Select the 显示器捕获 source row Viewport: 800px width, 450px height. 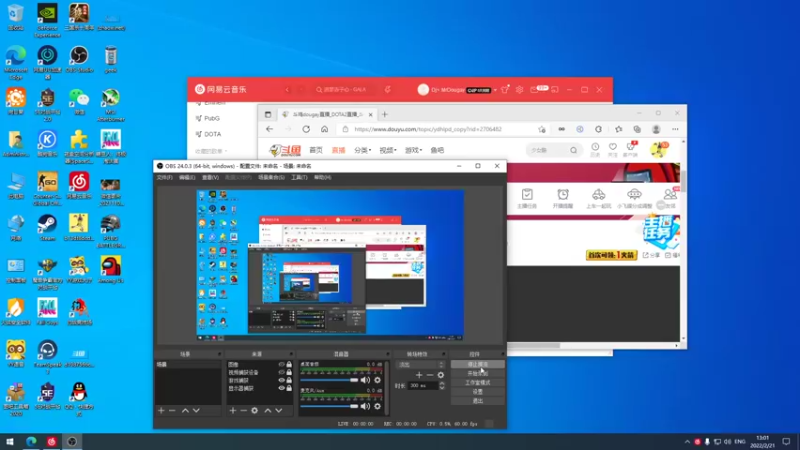coord(260,388)
